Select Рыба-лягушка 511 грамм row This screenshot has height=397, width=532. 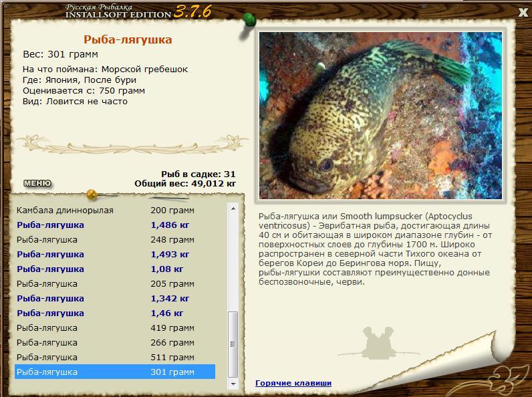click(x=115, y=358)
